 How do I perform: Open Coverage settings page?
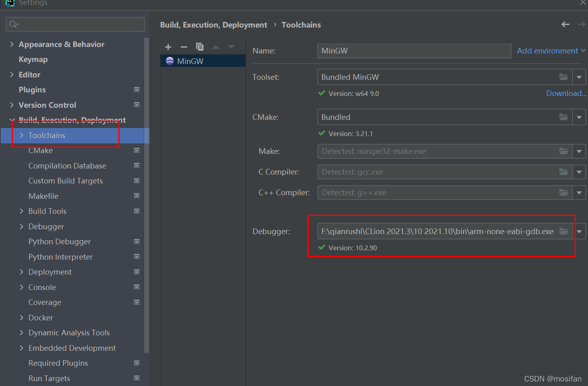(x=45, y=302)
